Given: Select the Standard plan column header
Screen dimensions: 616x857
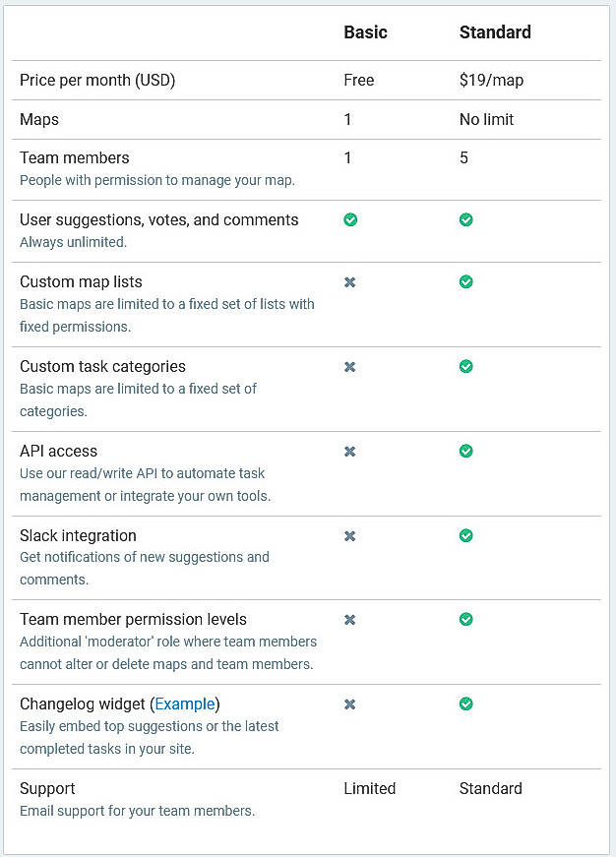Looking at the screenshot, I should click(x=495, y=32).
